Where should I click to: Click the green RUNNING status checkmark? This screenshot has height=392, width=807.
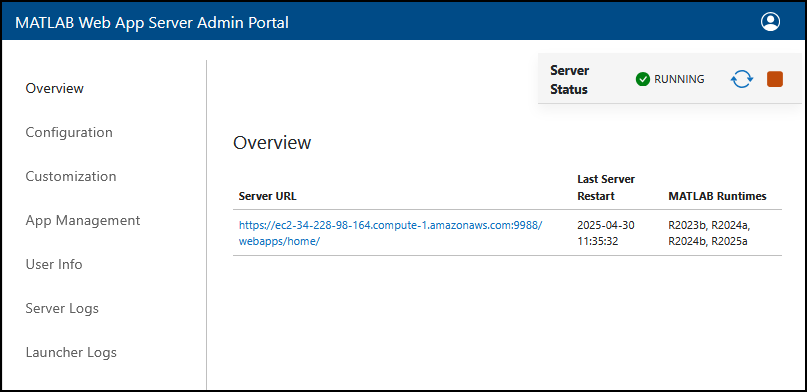click(x=643, y=79)
